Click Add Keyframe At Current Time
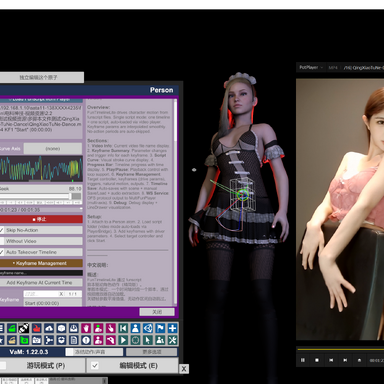 41,282
